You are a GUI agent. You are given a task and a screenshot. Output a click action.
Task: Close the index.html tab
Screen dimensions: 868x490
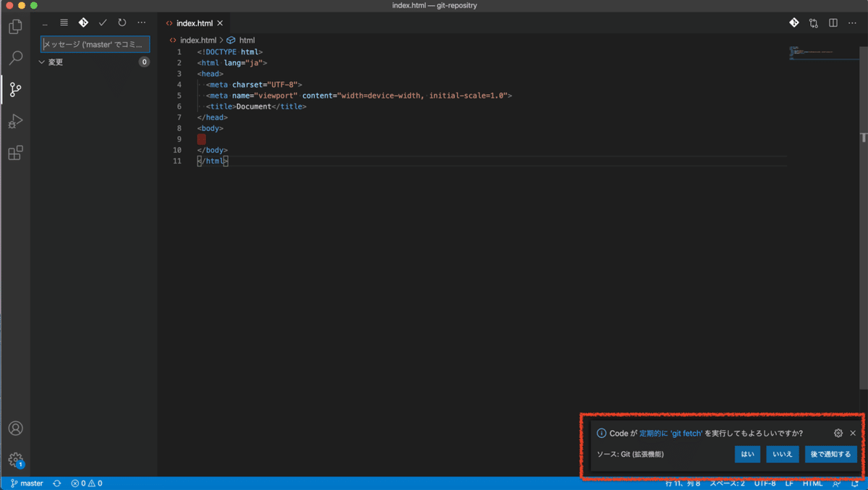[221, 23]
